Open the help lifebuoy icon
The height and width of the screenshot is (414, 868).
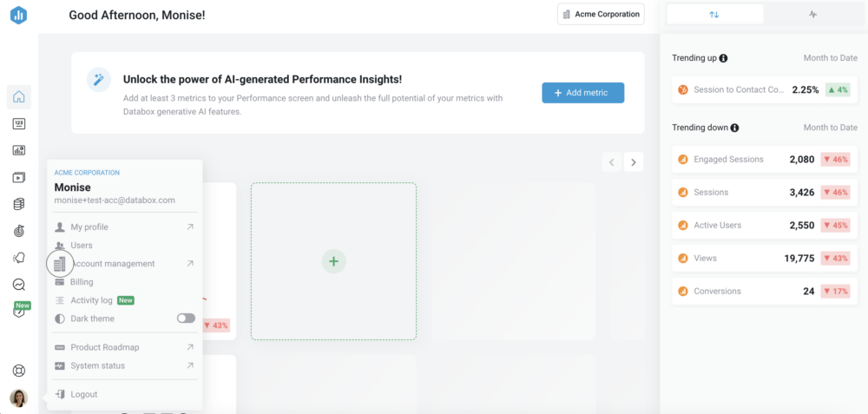(19, 371)
